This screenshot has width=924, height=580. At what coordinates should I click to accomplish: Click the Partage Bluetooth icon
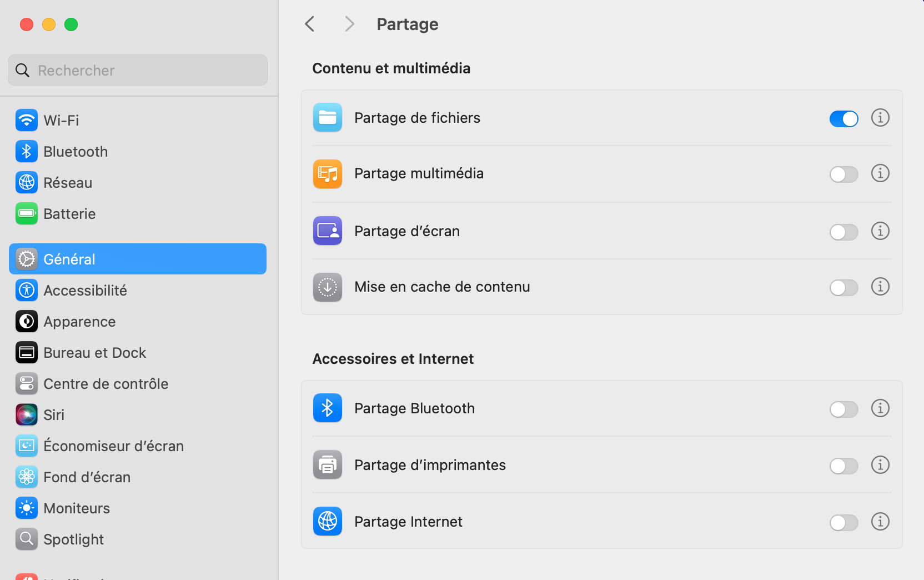(328, 408)
